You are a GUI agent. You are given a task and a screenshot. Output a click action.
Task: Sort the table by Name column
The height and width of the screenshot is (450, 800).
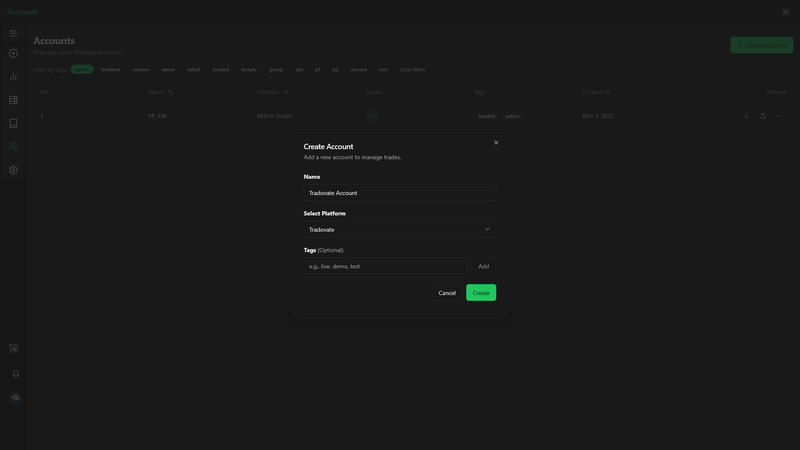pos(161,92)
